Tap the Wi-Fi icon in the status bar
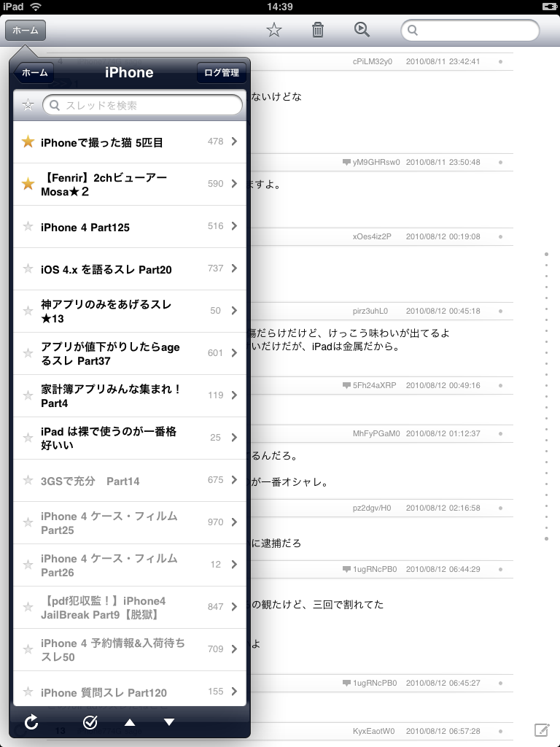The height and width of the screenshot is (747, 560). pyautogui.click(x=36, y=7)
